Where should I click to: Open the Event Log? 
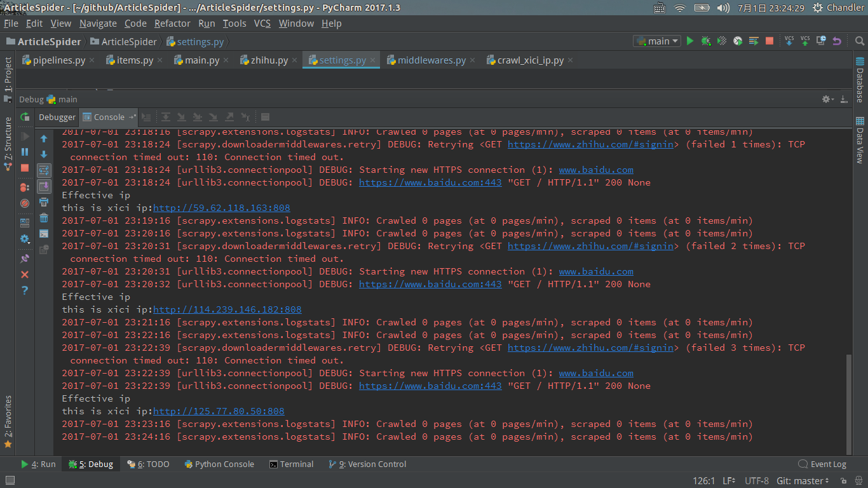click(x=822, y=464)
